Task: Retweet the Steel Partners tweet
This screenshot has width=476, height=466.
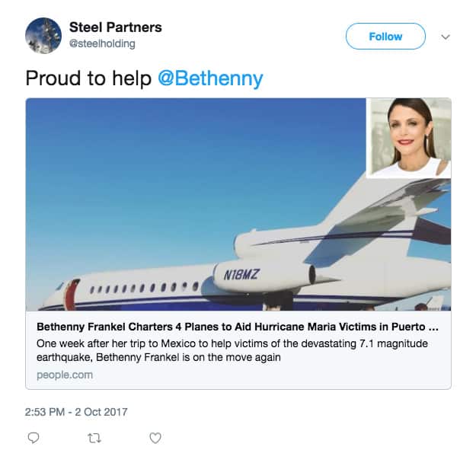Action: [94, 438]
